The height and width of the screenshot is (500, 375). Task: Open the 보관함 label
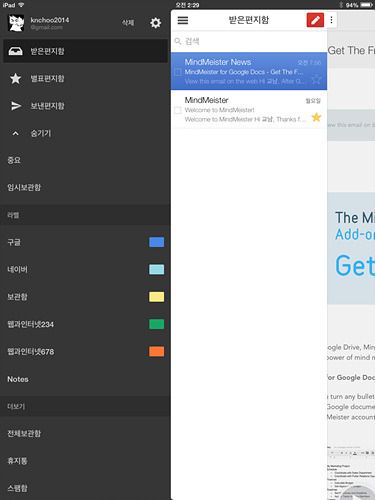[x=85, y=297]
